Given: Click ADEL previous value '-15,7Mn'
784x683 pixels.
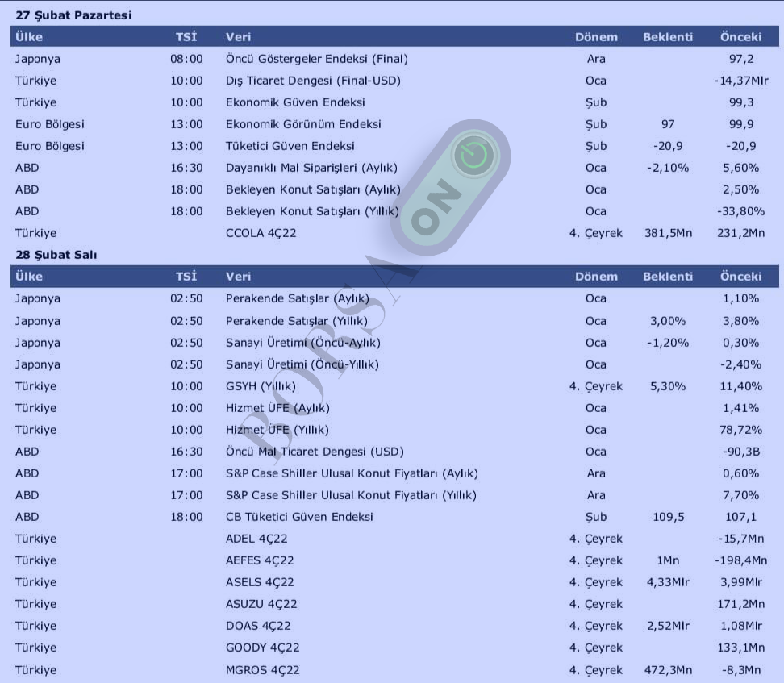Looking at the screenshot, I should click(741, 539).
